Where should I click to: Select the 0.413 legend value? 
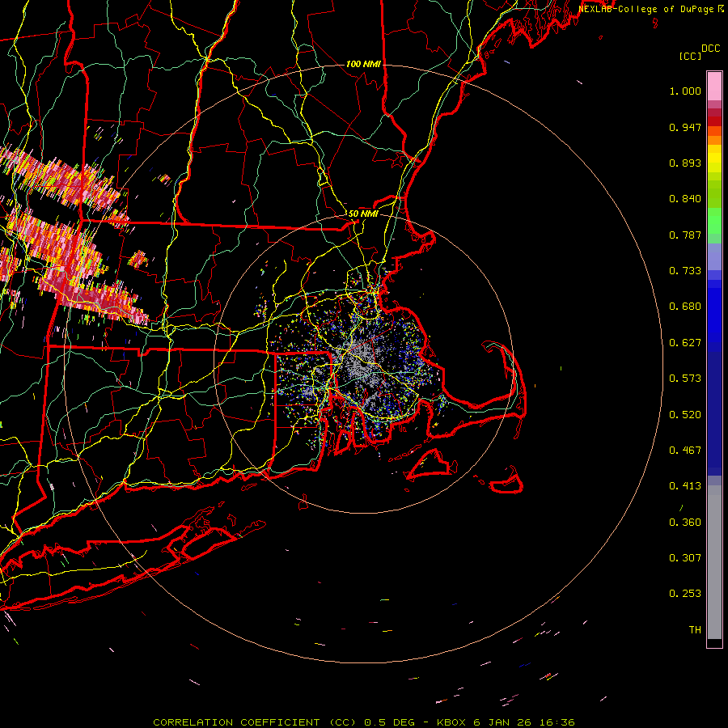(x=685, y=486)
